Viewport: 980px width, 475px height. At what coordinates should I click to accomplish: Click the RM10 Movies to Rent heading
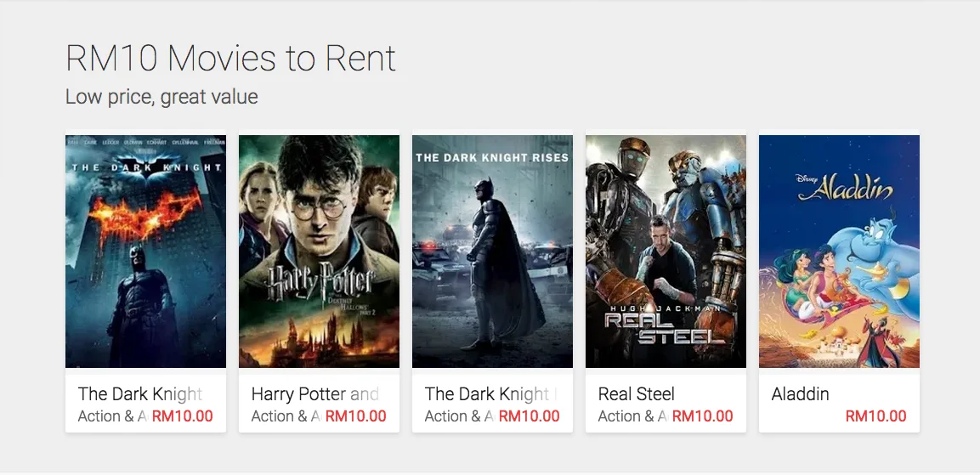(x=230, y=59)
